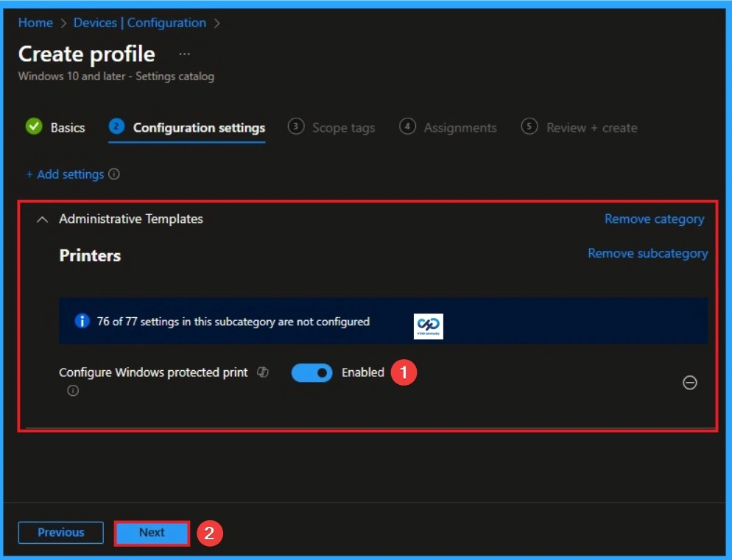
Task: Click the info icon in the blue banner
Action: (x=81, y=320)
